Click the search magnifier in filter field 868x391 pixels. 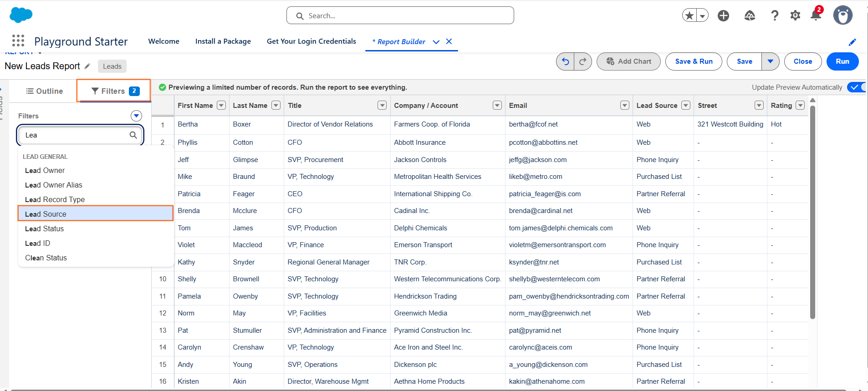pyautogui.click(x=133, y=135)
